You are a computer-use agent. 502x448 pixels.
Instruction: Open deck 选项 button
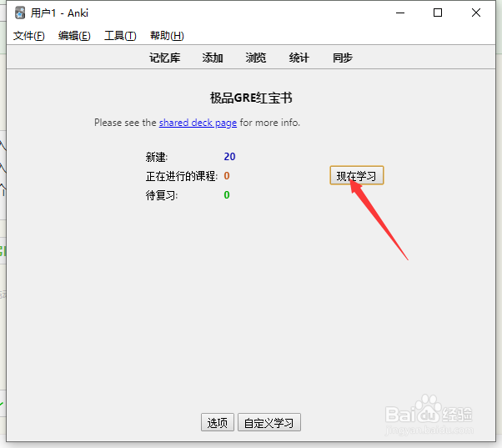tap(218, 422)
